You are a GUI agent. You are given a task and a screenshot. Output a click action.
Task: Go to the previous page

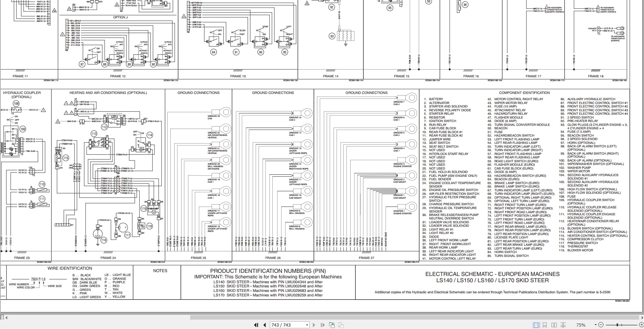coord(265,325)
